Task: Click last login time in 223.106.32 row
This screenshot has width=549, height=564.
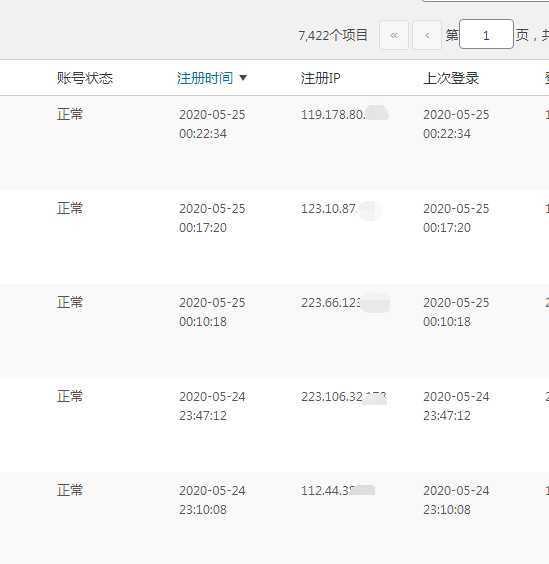Action: (456, 406)
